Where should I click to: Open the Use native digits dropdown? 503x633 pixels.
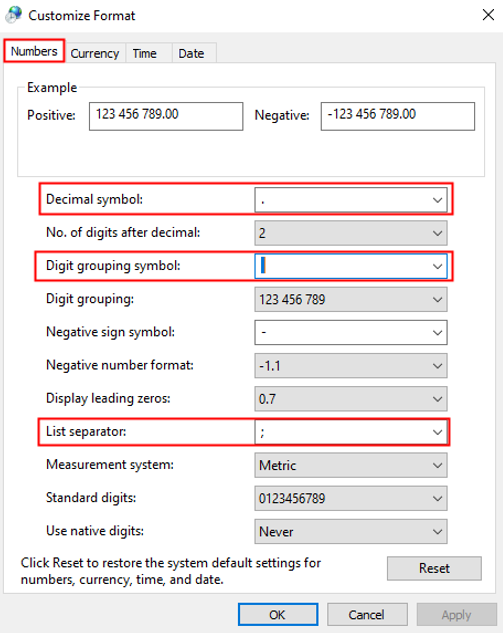(351, 531)
